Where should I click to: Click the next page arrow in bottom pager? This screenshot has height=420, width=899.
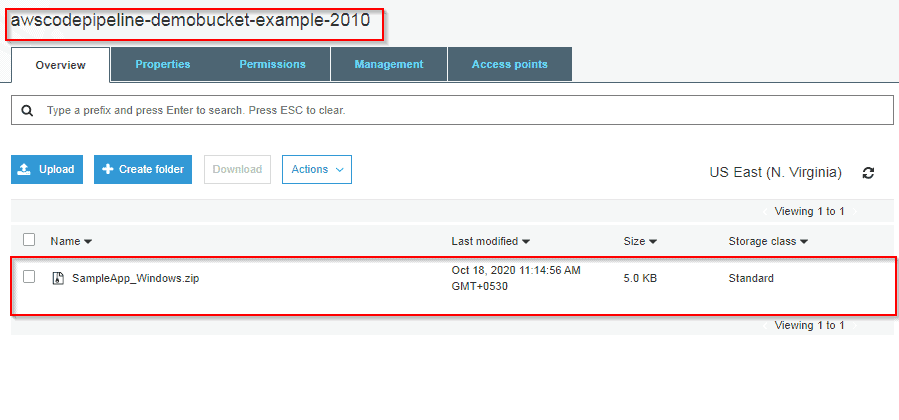click(855, 325)
